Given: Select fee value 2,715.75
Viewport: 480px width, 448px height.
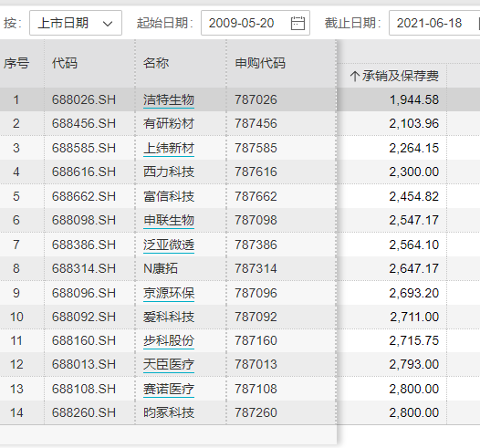Looking at the screenshot, I should point(414,340).
